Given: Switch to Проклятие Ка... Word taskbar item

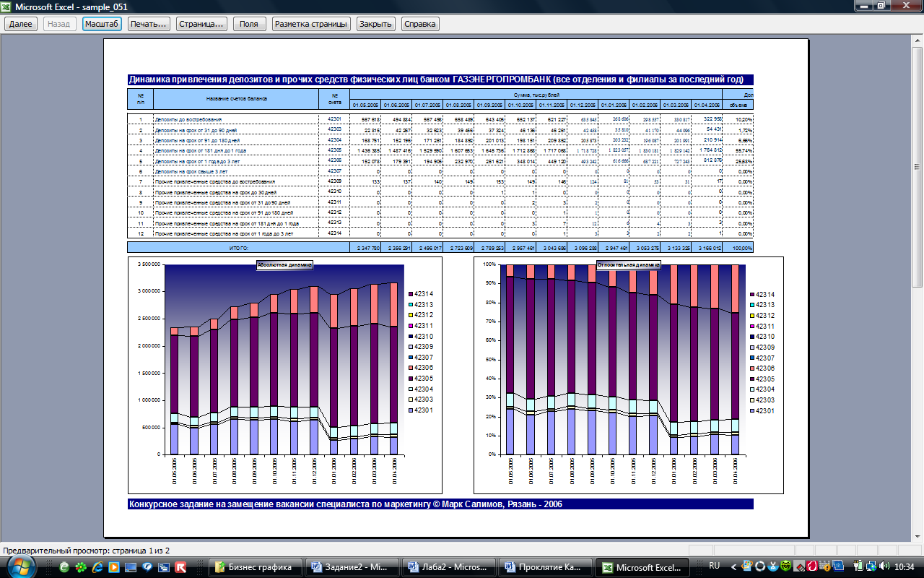Looking at the screenshot, I should [x=546, y=567].
